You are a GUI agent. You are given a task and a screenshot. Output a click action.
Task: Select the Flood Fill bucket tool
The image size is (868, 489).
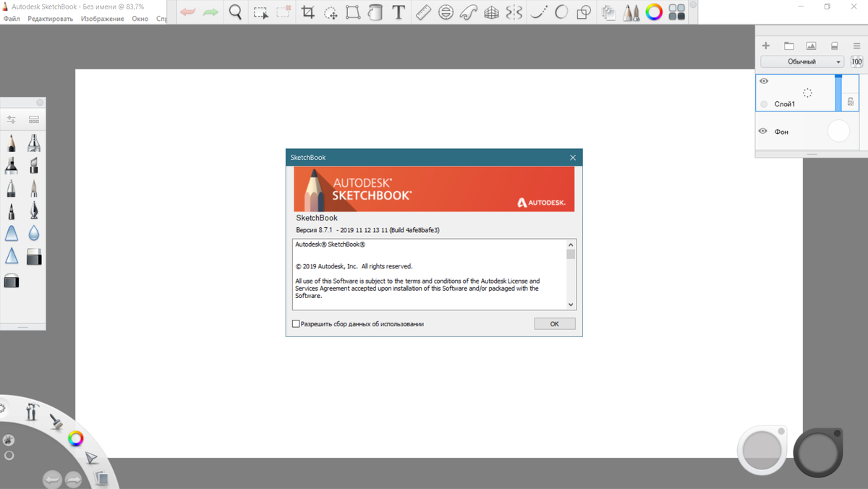coord(375,12)
